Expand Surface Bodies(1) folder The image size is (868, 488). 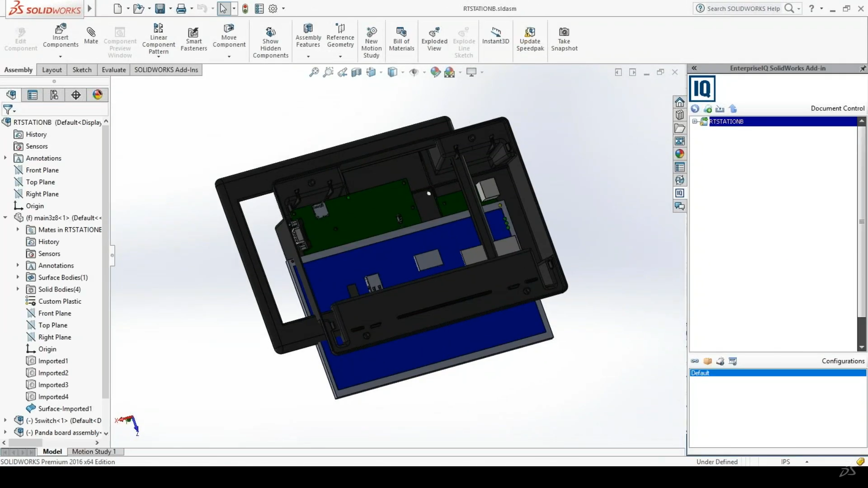[x=18, y=277]
